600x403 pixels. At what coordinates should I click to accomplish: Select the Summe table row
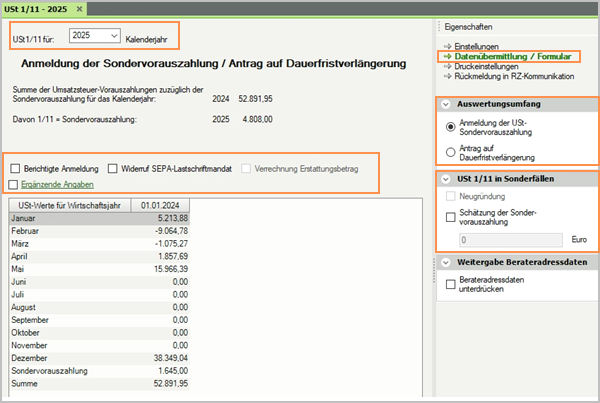pyautogui.click(x=99, y=383)
